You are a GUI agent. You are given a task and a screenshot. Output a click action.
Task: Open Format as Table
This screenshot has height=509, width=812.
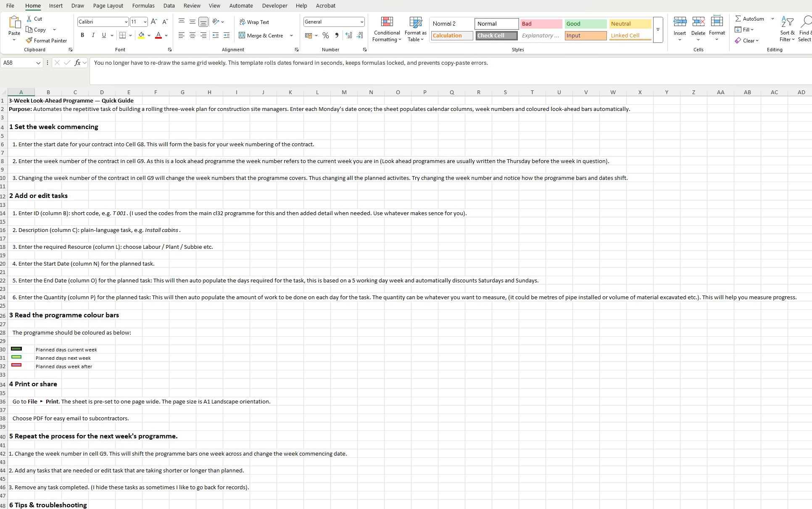416,29
